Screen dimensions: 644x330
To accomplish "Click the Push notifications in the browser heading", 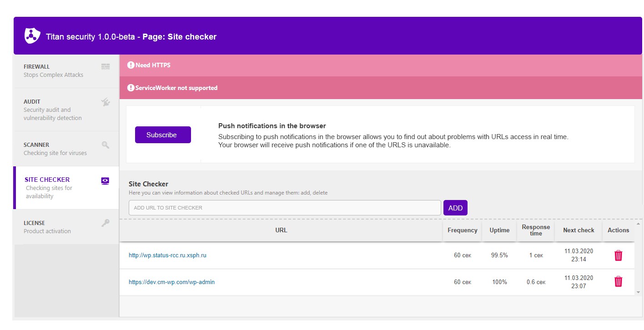I will pyautogui.click(x=272, y=126).
